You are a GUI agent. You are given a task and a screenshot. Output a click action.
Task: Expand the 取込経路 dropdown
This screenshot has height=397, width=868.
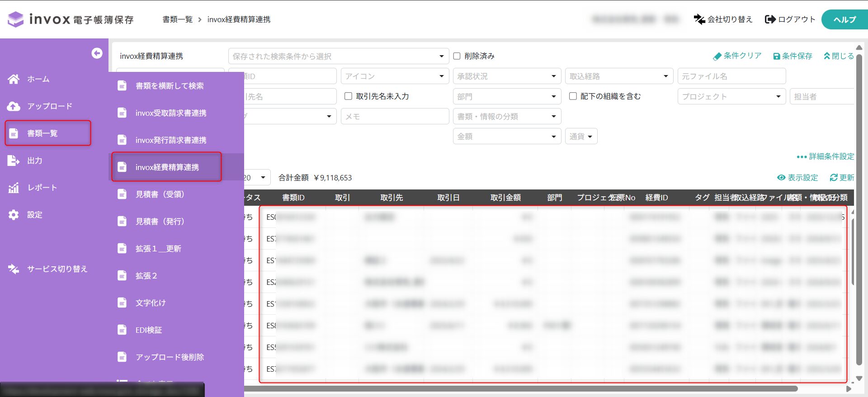(x=619, y=76)
